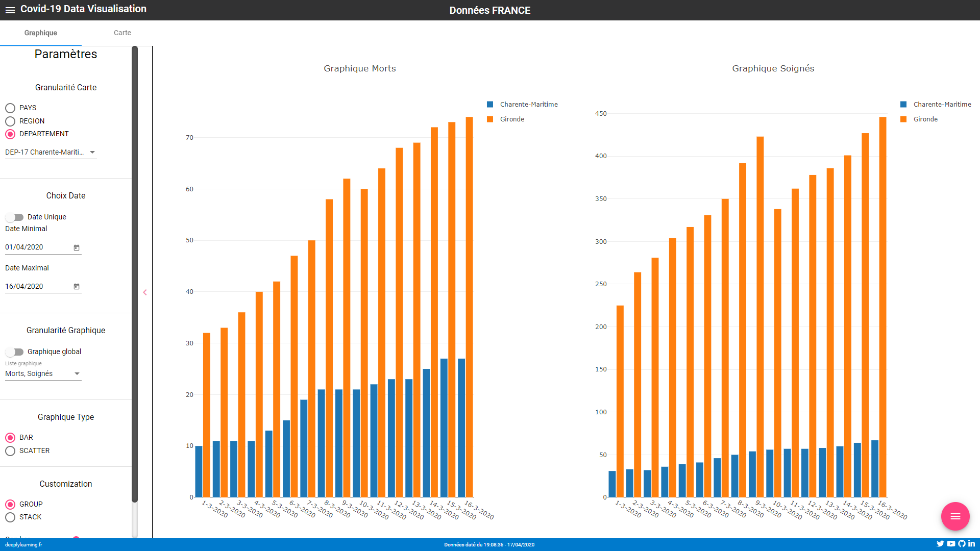Open the LinkedIn link in footer
Viewport: 980px width, 551px height.
point(972,544)
